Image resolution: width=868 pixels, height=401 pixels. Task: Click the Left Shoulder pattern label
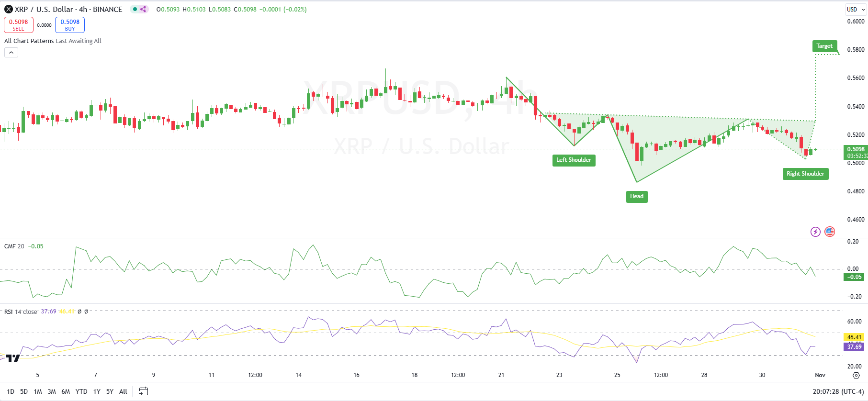tap(574, 160)
